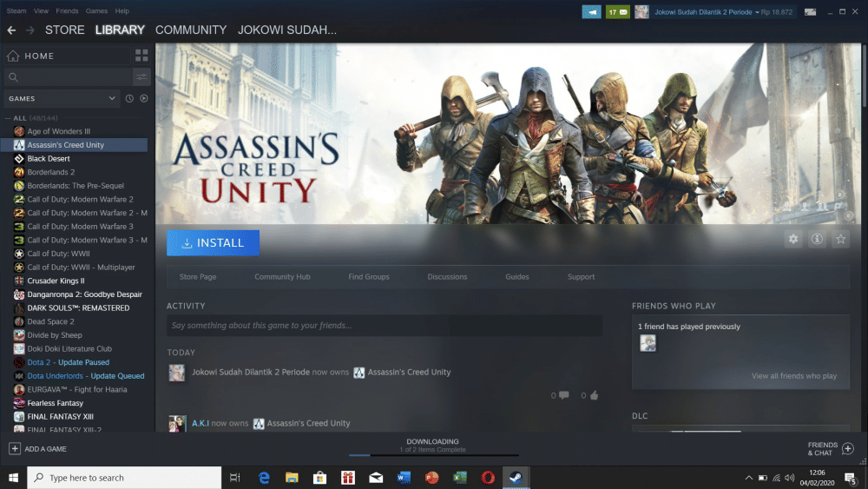Thumbs up the now-owns activity post

pyautogui.click(x=594, y=395)
